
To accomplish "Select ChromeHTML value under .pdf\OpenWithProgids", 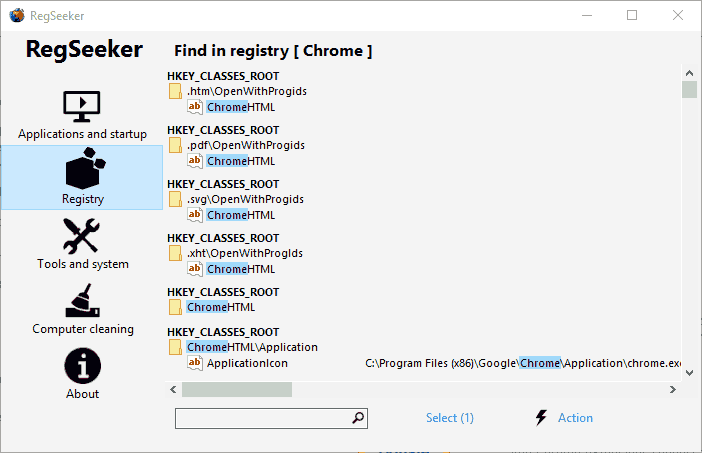I will click(x=240, y=161).
